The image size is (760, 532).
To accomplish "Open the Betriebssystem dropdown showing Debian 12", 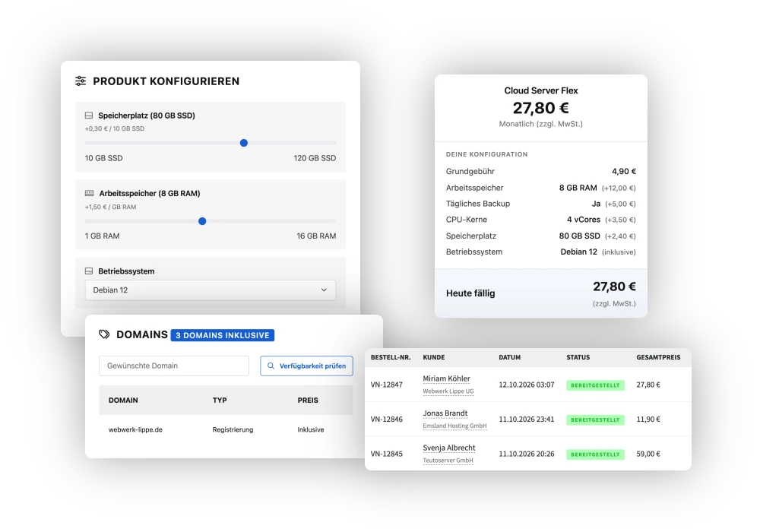I will click(x=211, y=290).
